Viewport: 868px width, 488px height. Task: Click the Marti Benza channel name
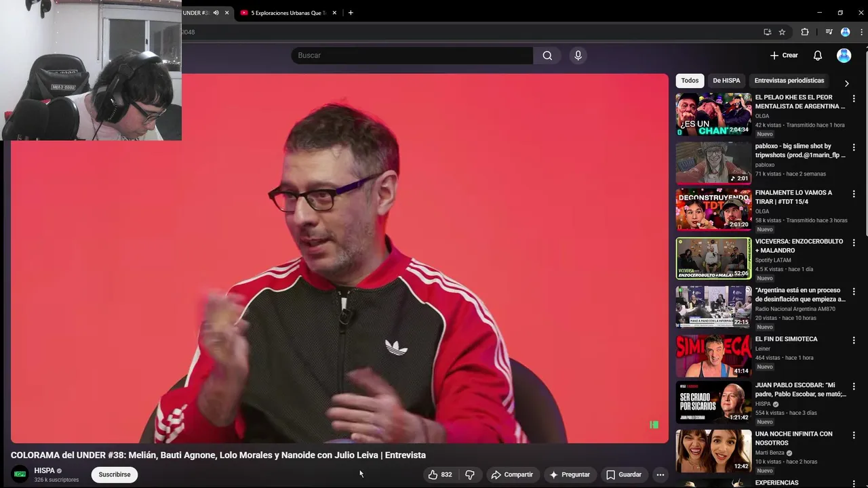click(x=770, y=453)
